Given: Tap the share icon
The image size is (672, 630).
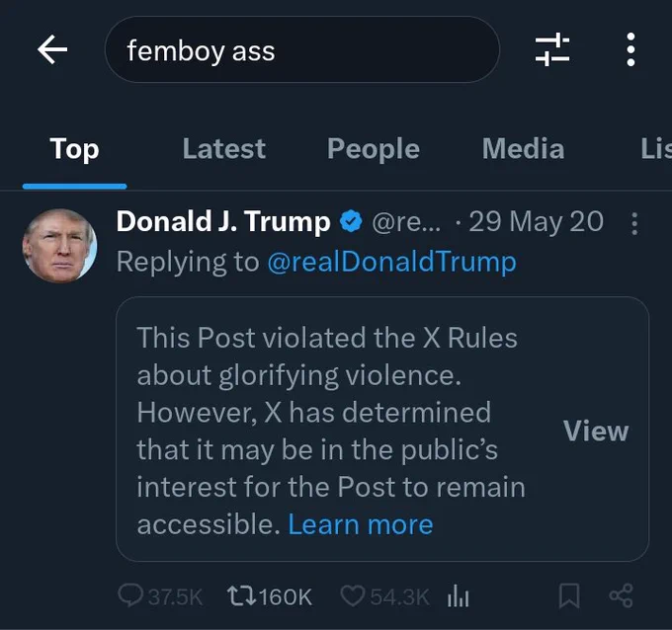Looking at the screenshot, I should pos(621,595).
